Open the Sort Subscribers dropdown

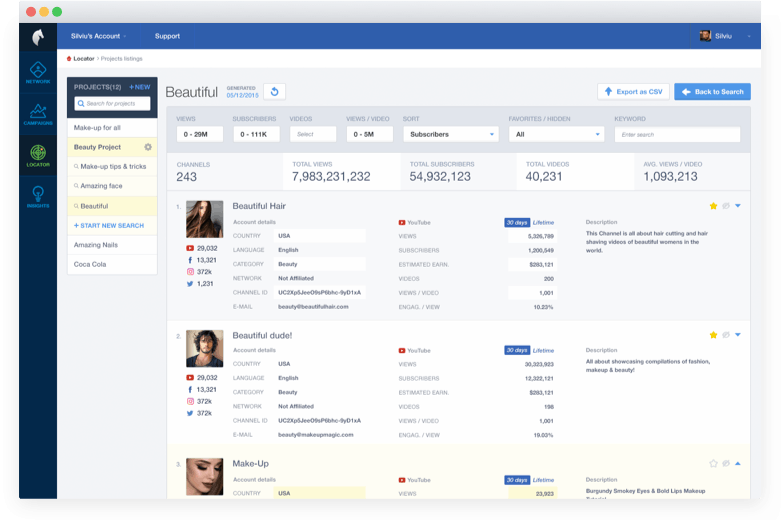coord(451,134)
